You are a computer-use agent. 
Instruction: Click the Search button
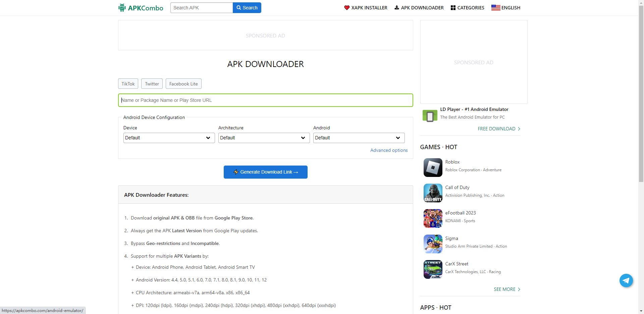click(247, 8)
